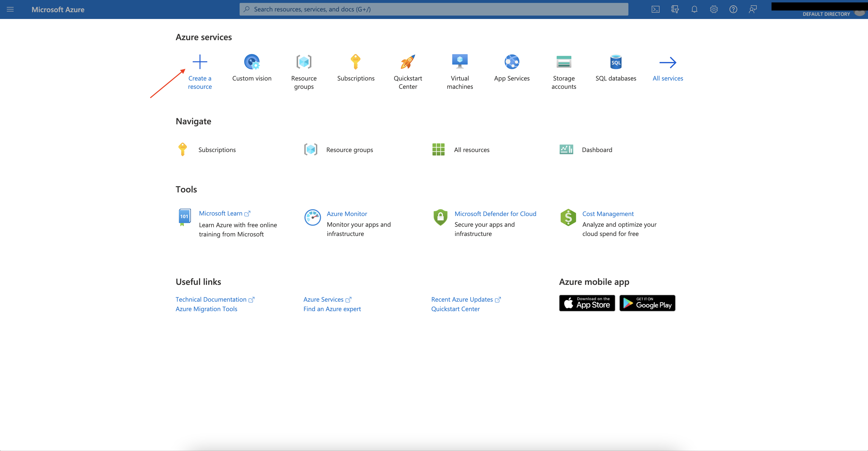Open the Directories and subscriptions filter icon
The height and width of the screenshot is (451, 868).
pyautogui.click(x=675, y=9)
